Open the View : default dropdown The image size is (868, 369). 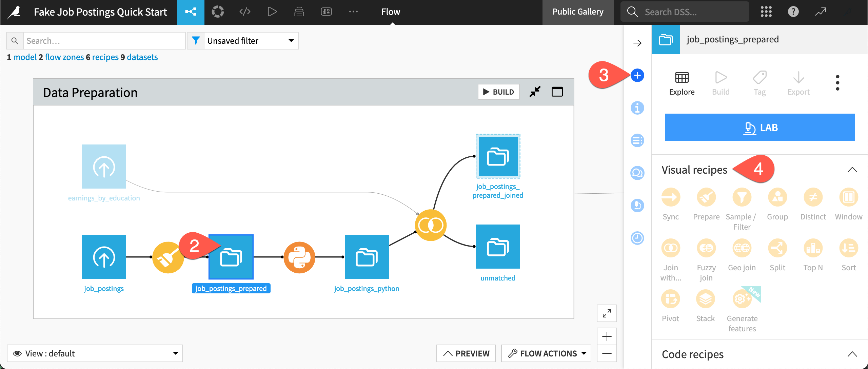95,353
